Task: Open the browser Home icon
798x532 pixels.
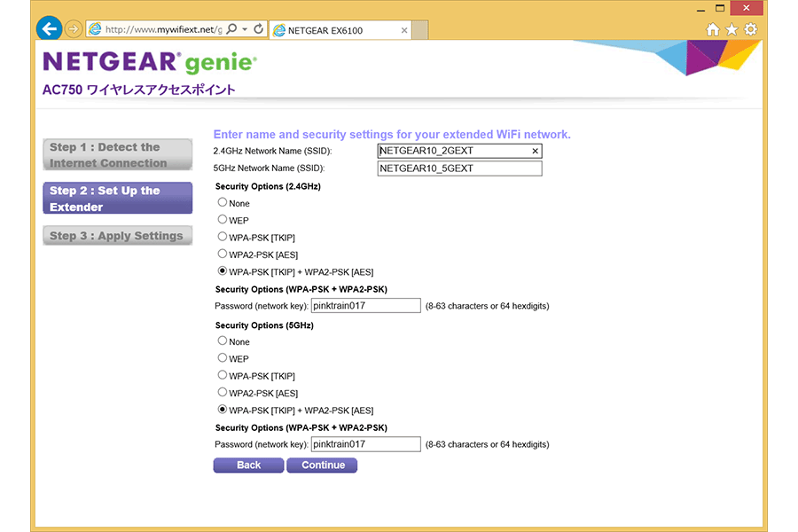Action: click(713, 29)
